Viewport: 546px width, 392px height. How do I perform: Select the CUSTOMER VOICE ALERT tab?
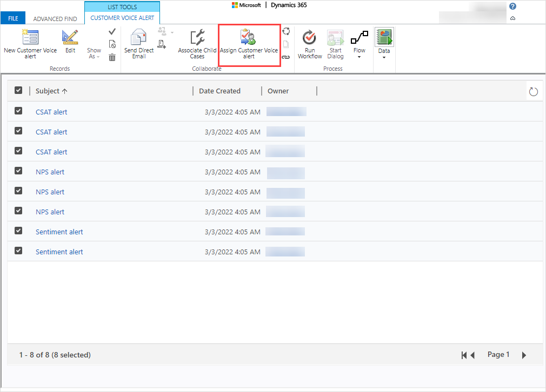(x=122, y=18)
